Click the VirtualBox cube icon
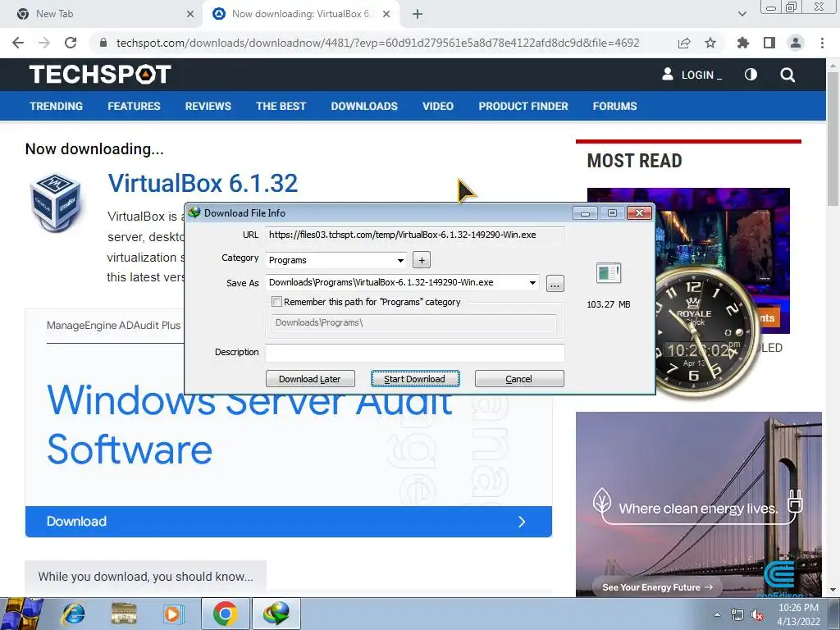Image resolution: width=840 pixels, height=630 pixels. 55,202
